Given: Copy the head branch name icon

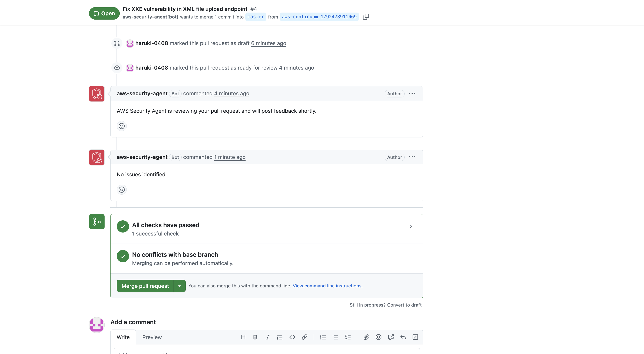Looking at the screenshot, I should 366,17.
